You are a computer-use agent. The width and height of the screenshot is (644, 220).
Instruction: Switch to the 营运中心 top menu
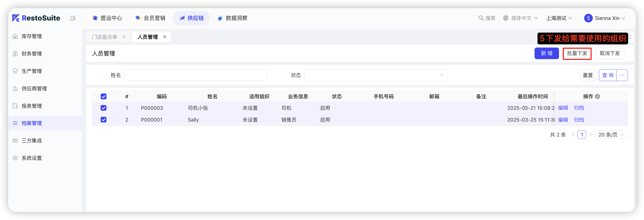tap(107, 18)
